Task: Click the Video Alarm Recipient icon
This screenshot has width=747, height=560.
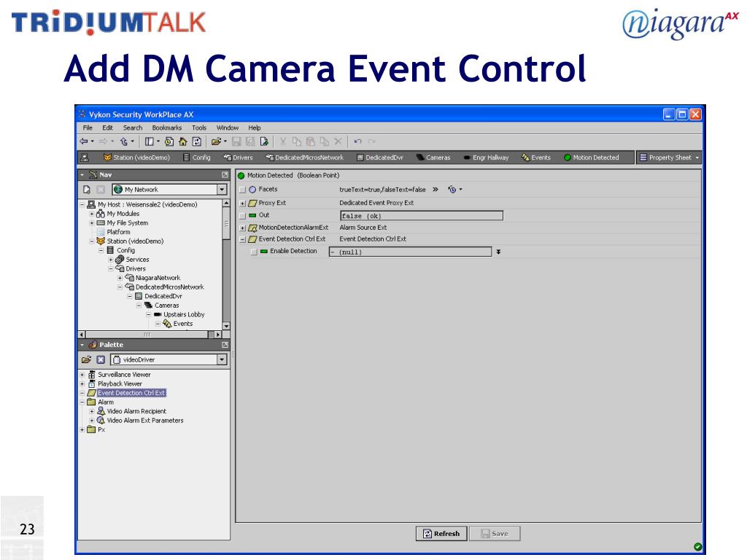Action: [x=101, y=411]
